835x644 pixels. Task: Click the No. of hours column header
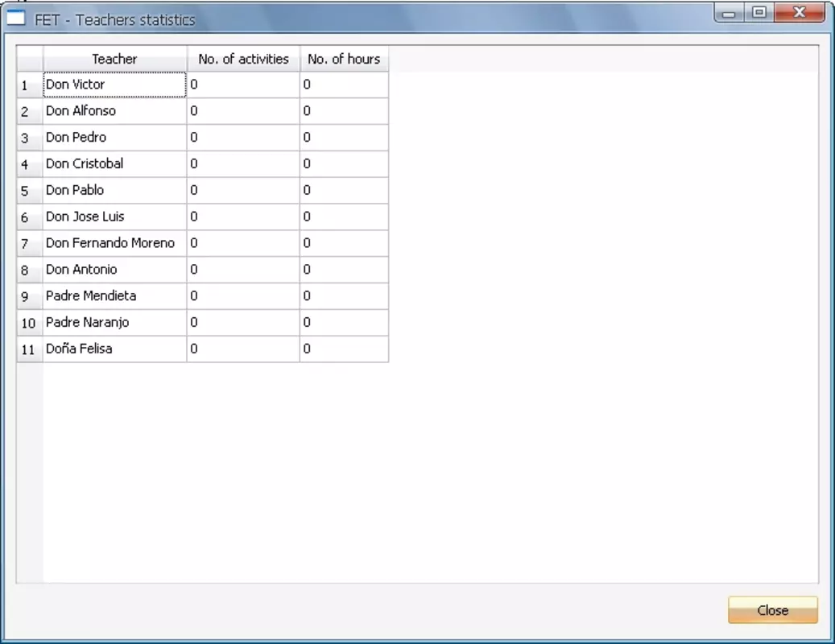pos(344,59)
